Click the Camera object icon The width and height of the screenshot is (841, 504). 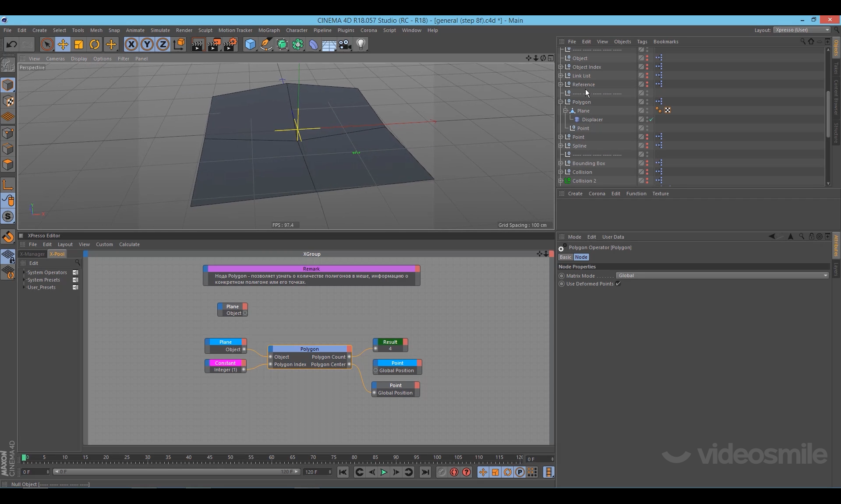click(x=345, y=44)
